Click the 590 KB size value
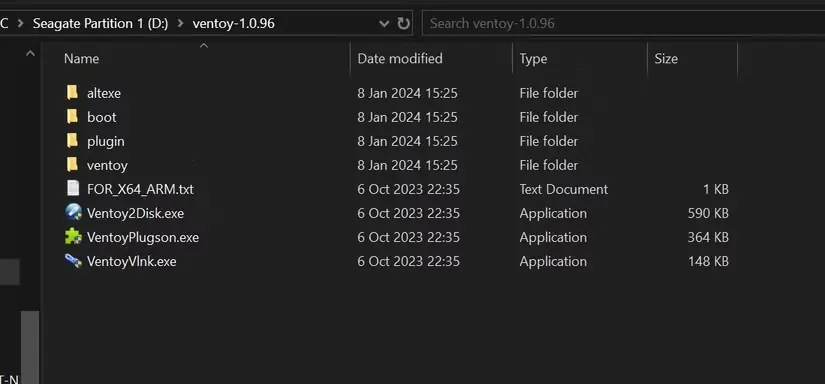 click(708, 213)
